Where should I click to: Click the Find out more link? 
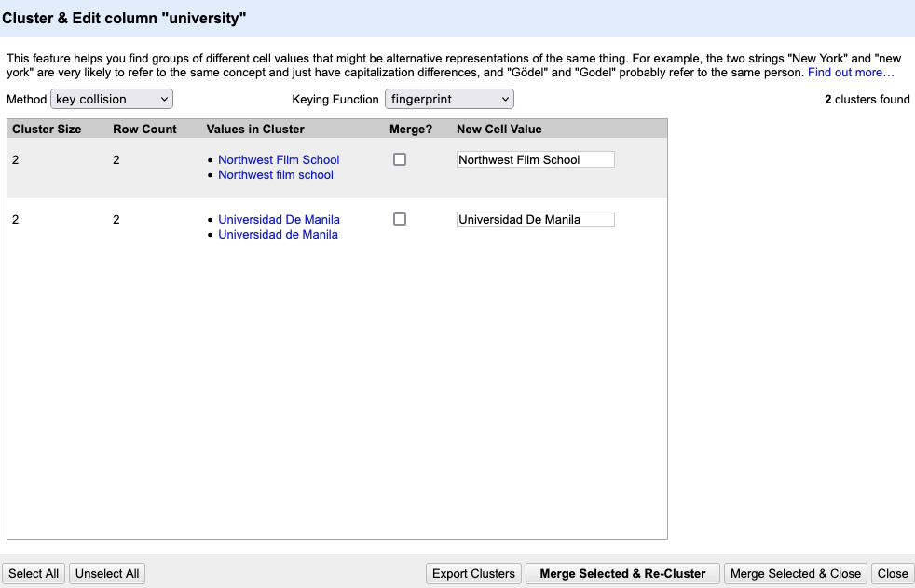851,73
